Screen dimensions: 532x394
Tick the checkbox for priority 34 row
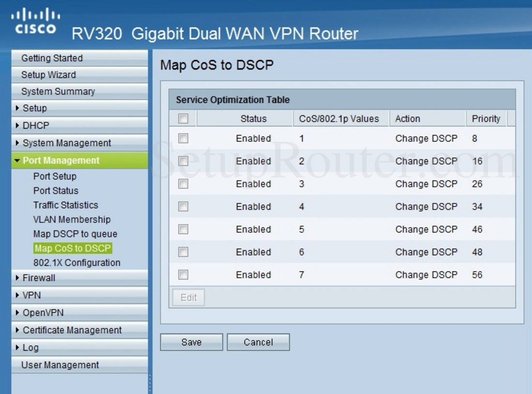point(183,206)
